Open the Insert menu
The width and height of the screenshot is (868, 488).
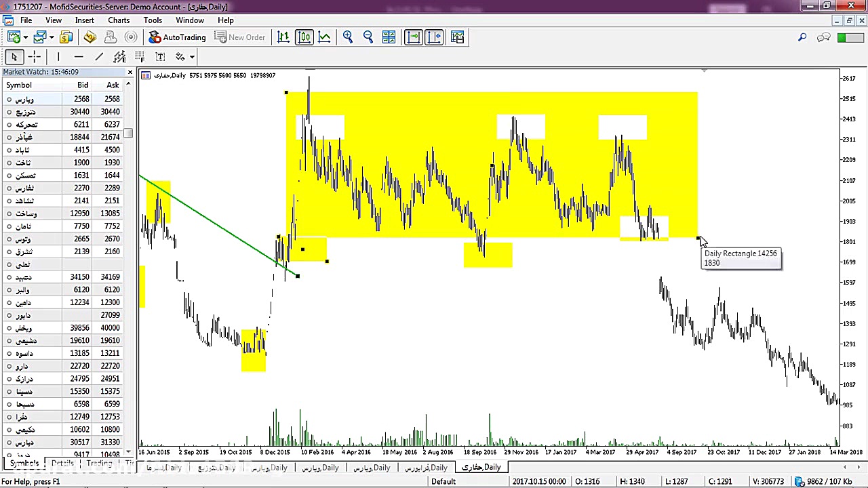point(85,20)
